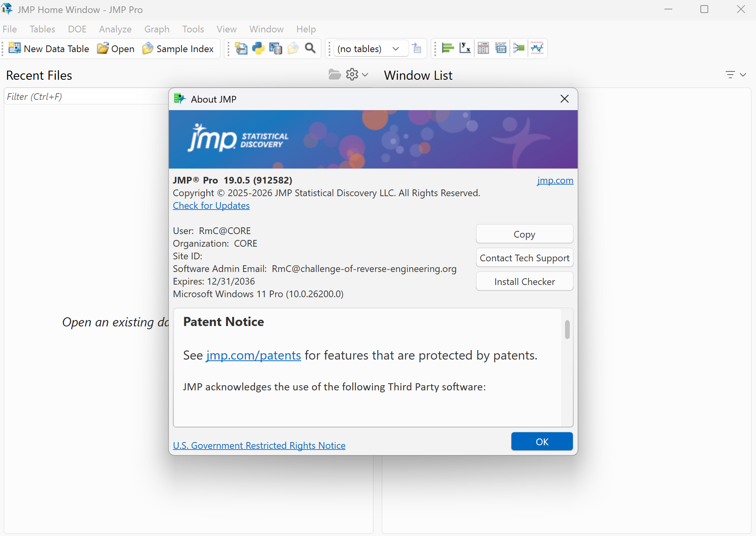756x536 pixels.
Task: Click the New Data Table toolbar icon
Action: coord(15,48)
